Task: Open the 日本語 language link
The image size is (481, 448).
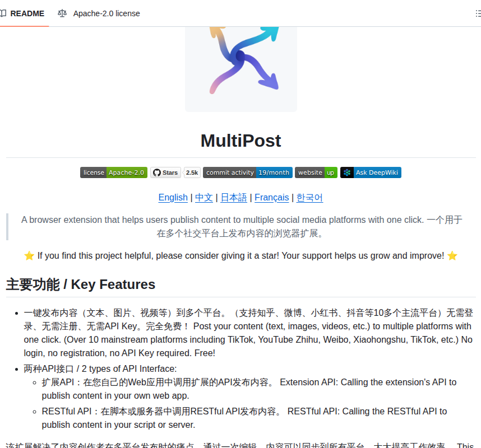Action: click(233, 198)
